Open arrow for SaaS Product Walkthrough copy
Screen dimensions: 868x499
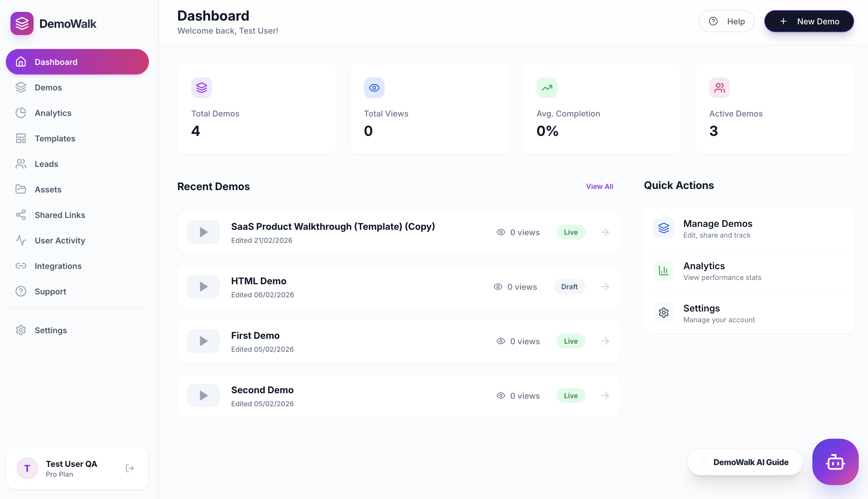[605, 232]
